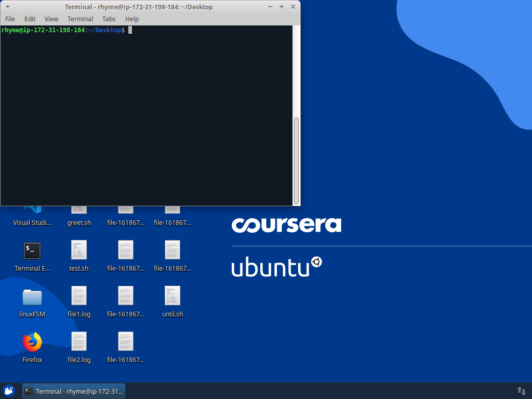
Task: Minimize the Terminal window
Action: click(270, 7)
